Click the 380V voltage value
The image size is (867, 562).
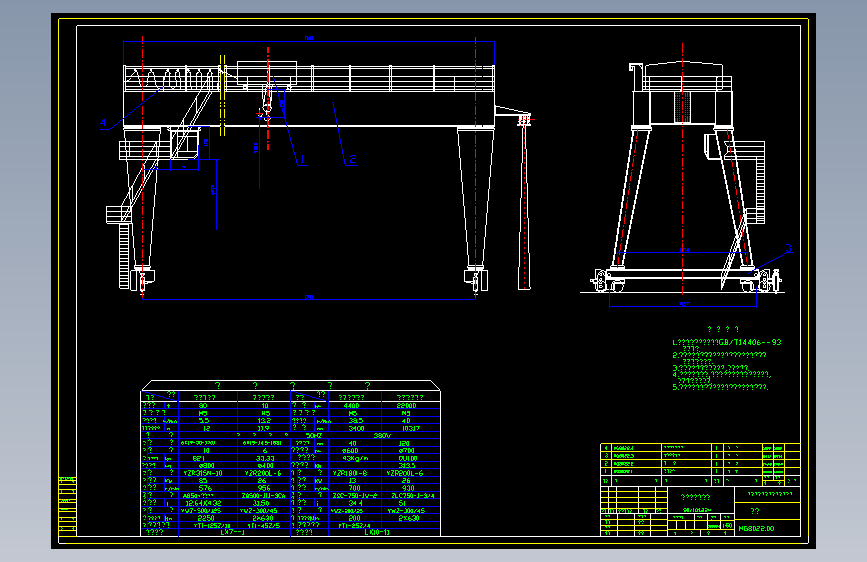point(382,435)
